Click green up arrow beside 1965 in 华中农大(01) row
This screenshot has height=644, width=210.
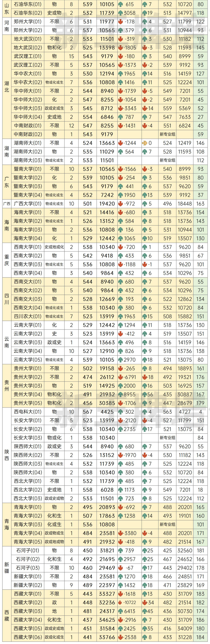click(x=120, y=74)
